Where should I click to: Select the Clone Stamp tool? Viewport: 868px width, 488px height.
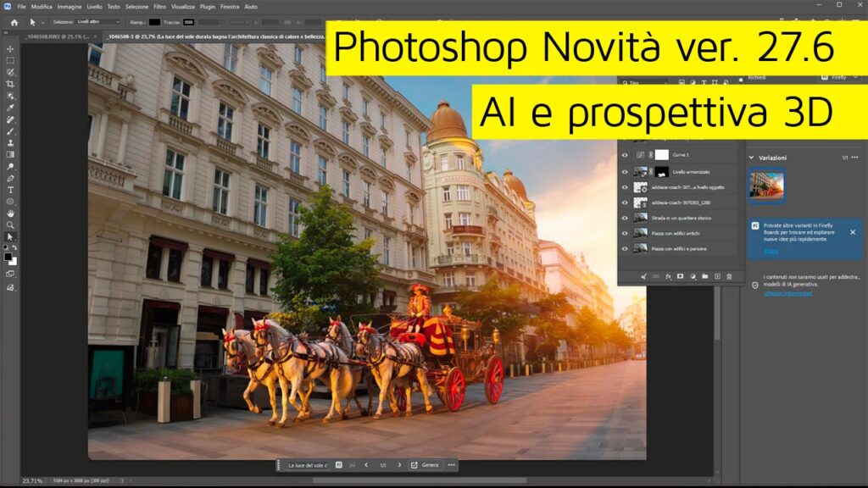(x=10, y=142)
